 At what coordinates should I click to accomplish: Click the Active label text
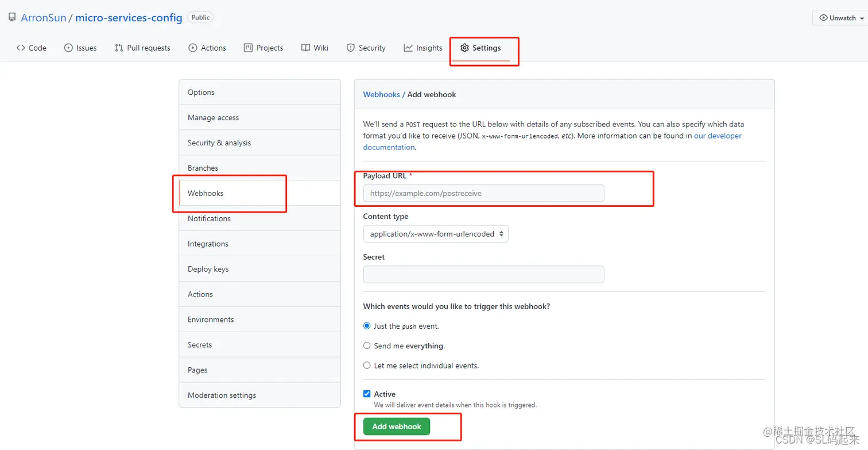click(x=385, y=394)
